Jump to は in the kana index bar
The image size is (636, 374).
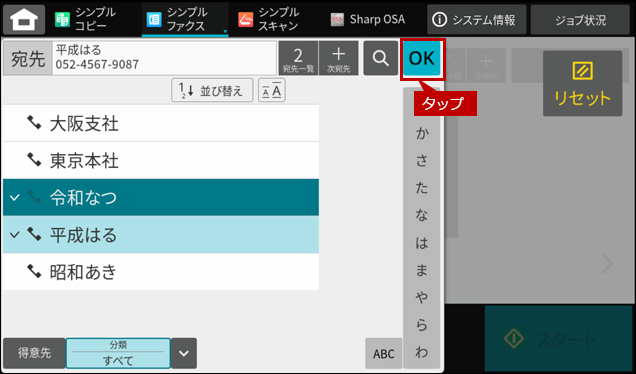tap(422, 243)
